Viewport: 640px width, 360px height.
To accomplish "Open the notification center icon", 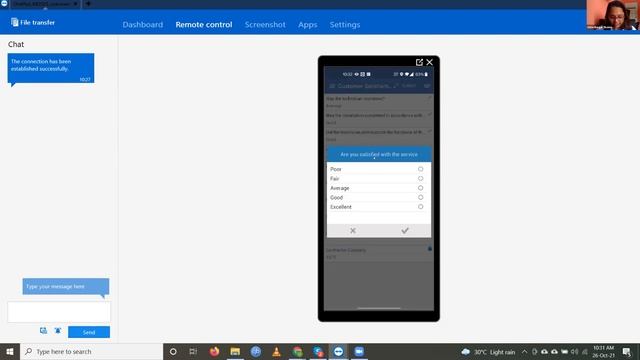I will point(627,352).
